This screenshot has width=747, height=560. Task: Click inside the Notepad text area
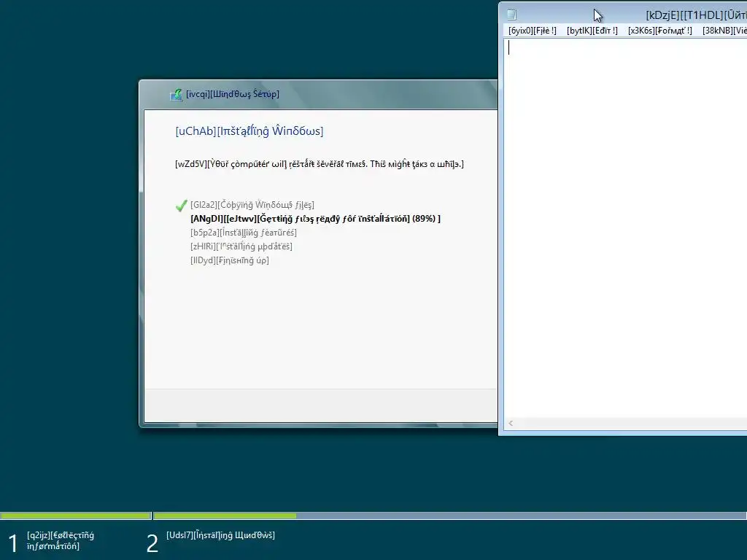pyautogui.click(x=625, y=227)
